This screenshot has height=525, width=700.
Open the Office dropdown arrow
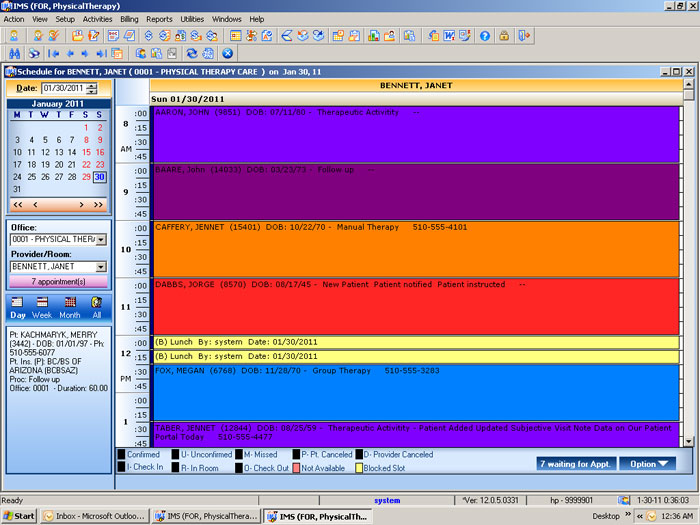[101, 240]
